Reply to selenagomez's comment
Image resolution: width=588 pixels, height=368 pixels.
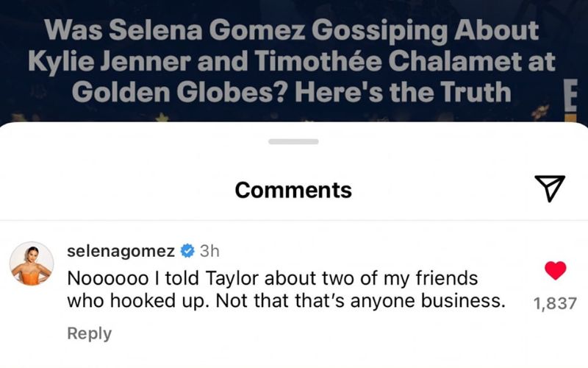tap(89, 333)
